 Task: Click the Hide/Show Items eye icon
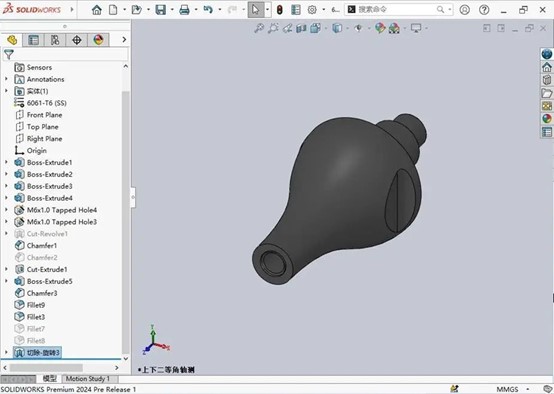point(358,28)
